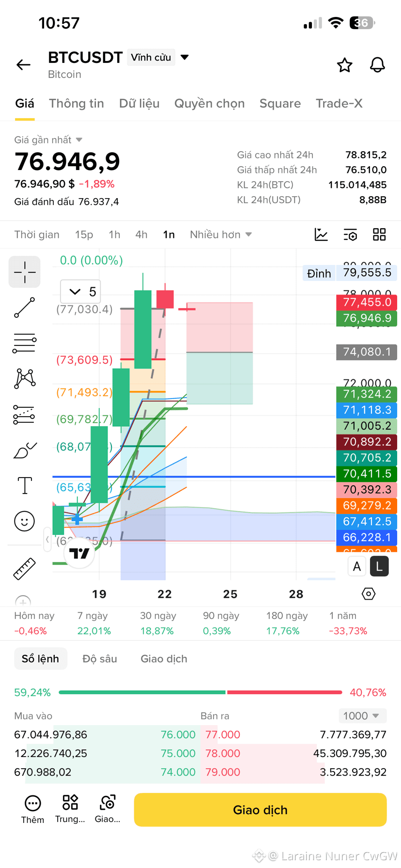Click the buy/sell ratio bar

(200, 693)
